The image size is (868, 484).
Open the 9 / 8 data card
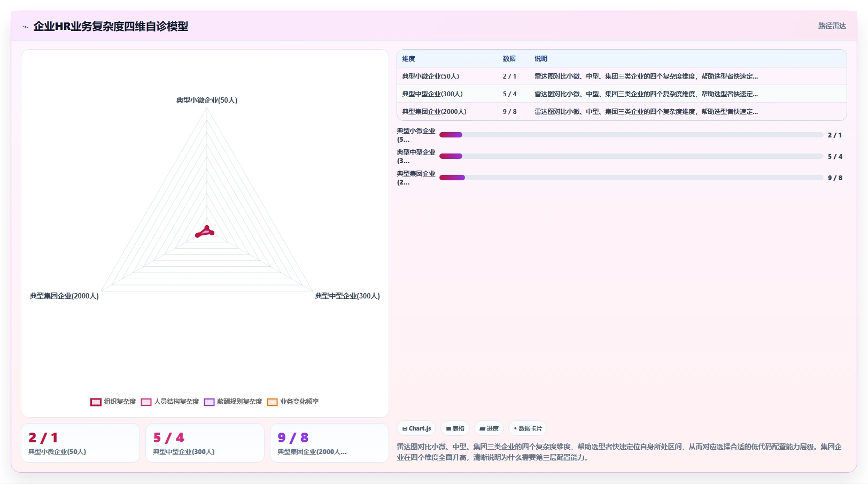[329, 443]
